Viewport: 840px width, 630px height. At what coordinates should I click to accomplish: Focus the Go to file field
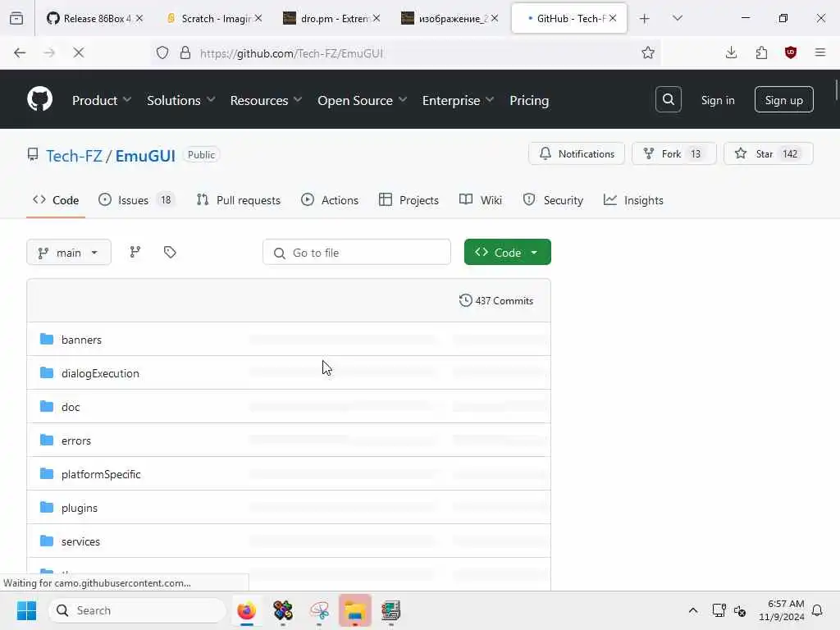[357, 252]
